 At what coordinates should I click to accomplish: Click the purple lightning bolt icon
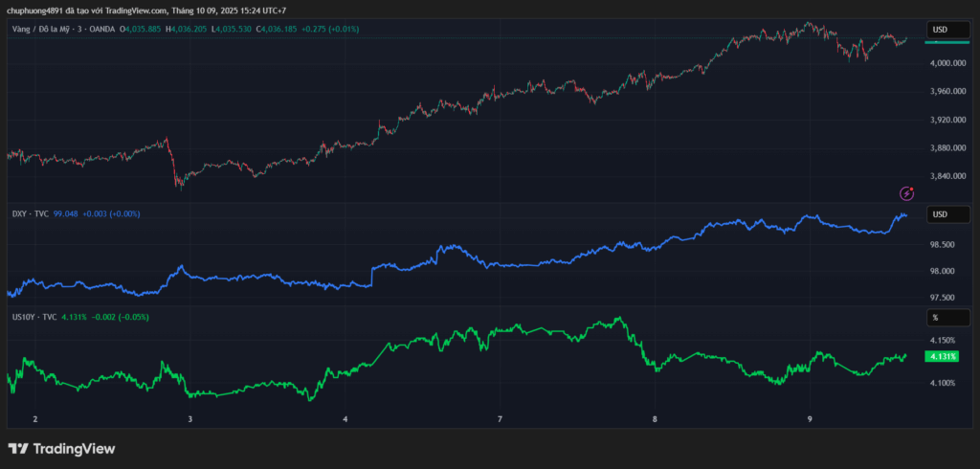pos(906,193)
